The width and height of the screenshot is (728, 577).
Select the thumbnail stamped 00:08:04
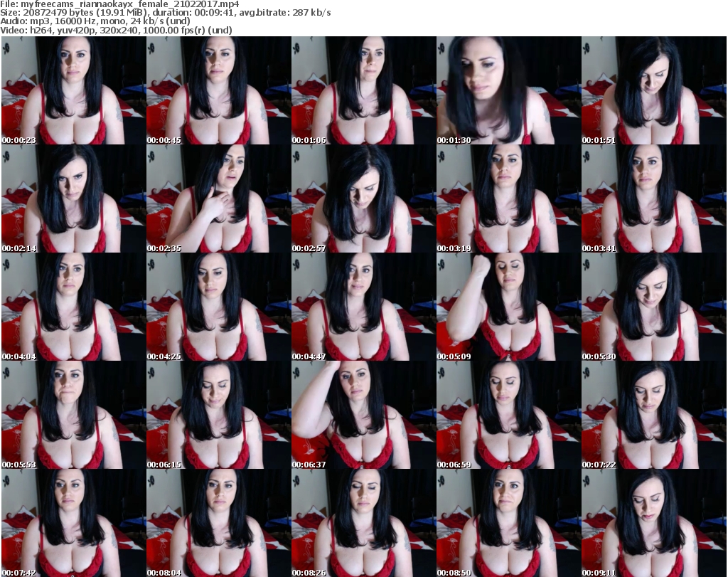pos(219,523)
